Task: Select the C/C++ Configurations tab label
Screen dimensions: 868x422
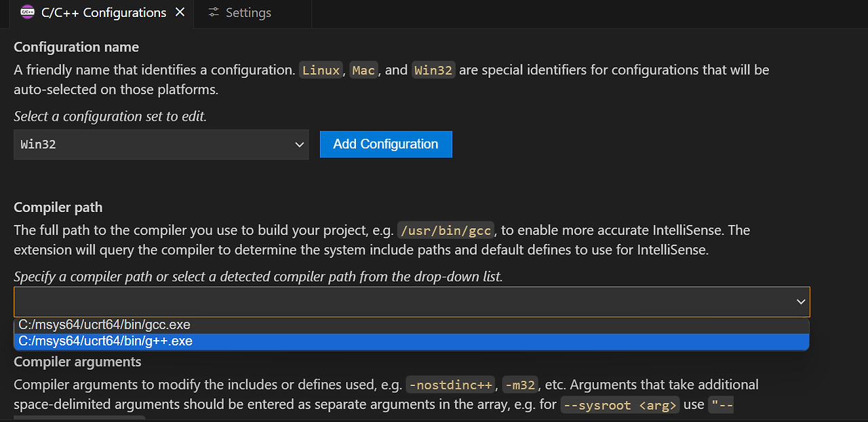Action: click(x=104, y=13)
